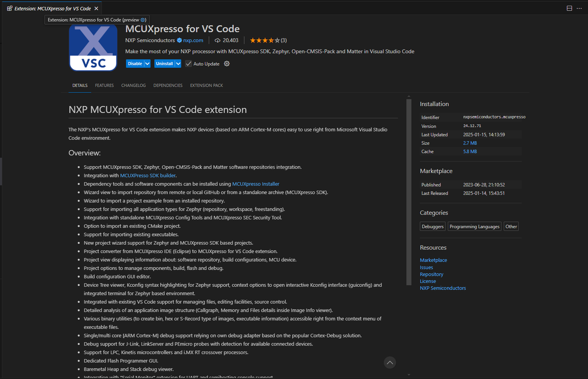
Task: Close the MCUXpresso extension tab
Action: tap(96, 8)
